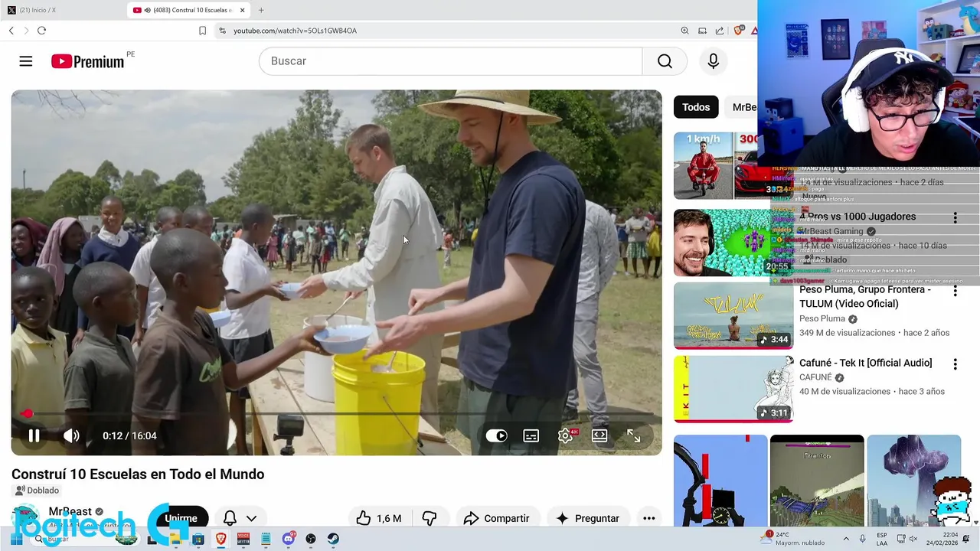Image resolution: width=980 pixels, height=551 pixels.
Task: Bookmark this page with the bookmark icon
Action: [202, 31]
